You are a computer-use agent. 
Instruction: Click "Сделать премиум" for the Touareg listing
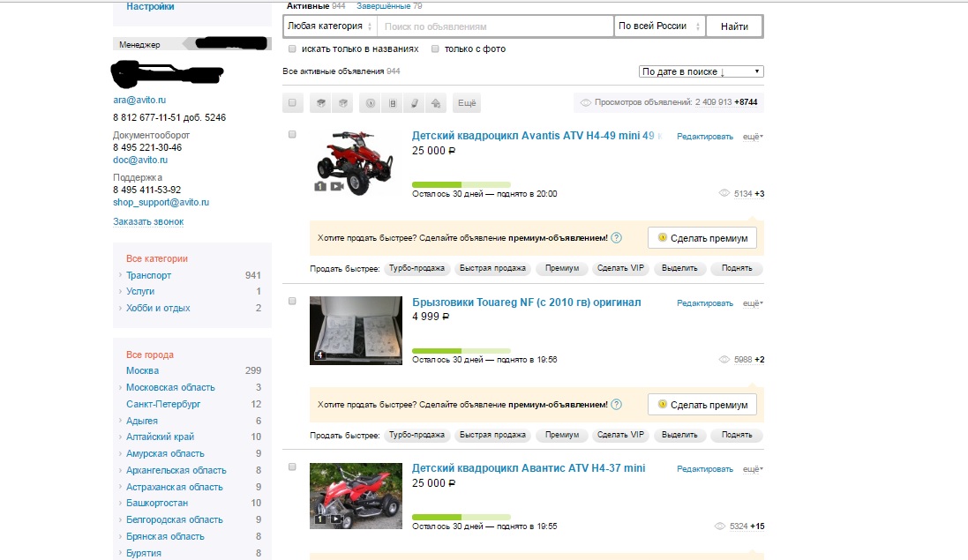pyautogui.click(x=702, y=405)
